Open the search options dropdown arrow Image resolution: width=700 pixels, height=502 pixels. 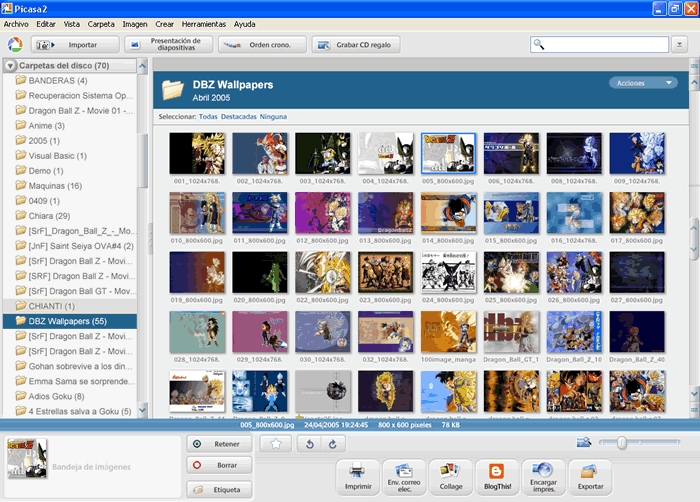pos(679,45)
